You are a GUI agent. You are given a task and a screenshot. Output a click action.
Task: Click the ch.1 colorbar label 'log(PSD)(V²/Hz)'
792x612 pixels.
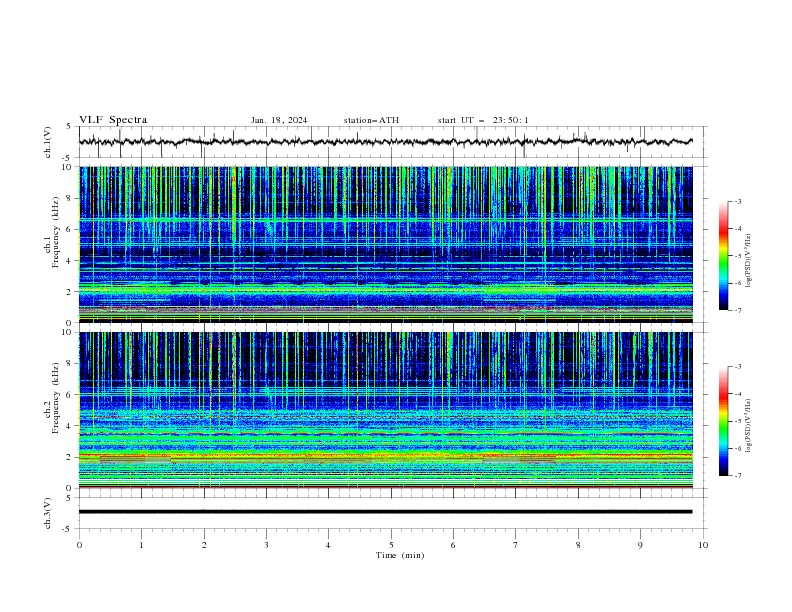tap(749, 261)
